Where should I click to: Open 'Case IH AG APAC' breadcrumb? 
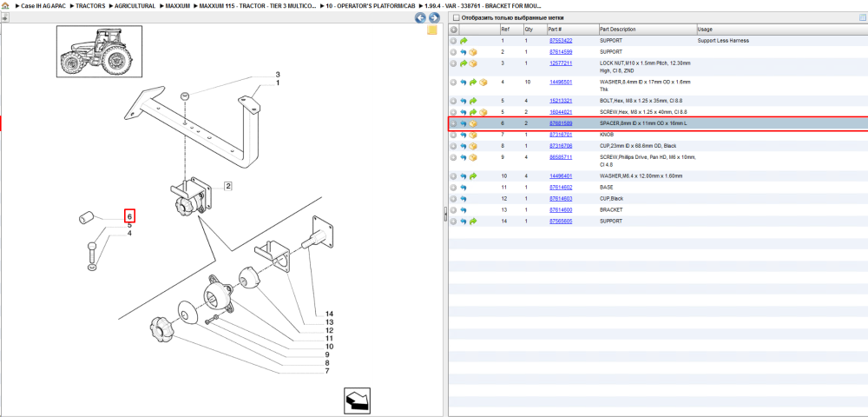[x=43, y=5]
